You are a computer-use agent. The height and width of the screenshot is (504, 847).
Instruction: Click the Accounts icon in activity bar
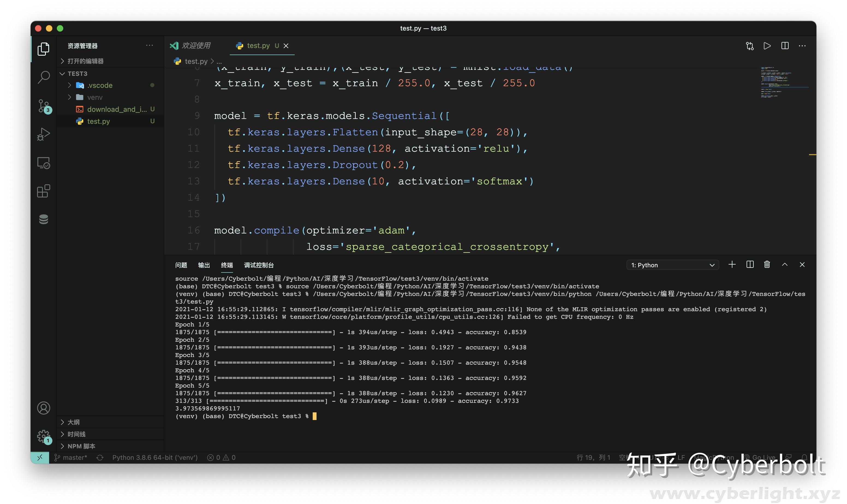pyautogui.click(x=43, y=408)
